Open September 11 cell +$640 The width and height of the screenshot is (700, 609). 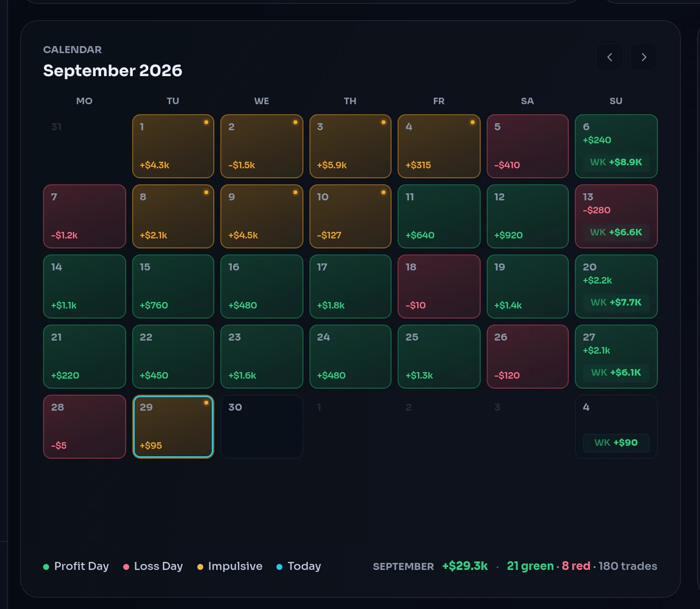tap(439, 216)
